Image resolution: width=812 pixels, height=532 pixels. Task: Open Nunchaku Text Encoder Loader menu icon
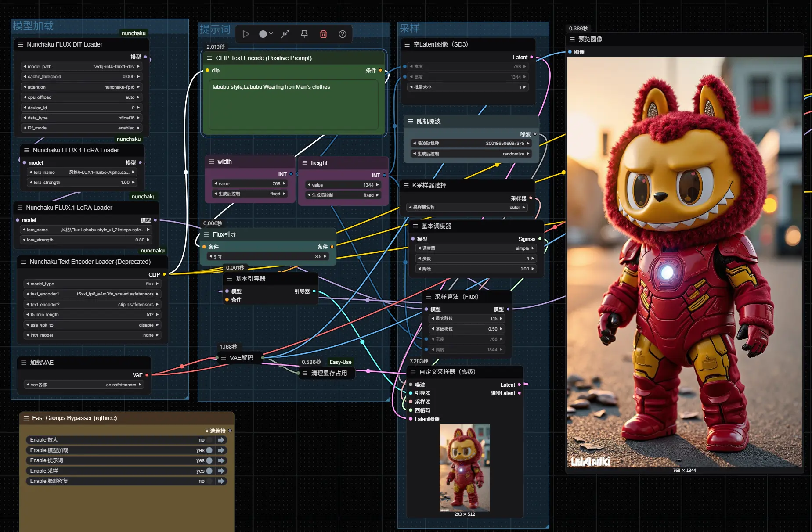(x=23, y=262)
